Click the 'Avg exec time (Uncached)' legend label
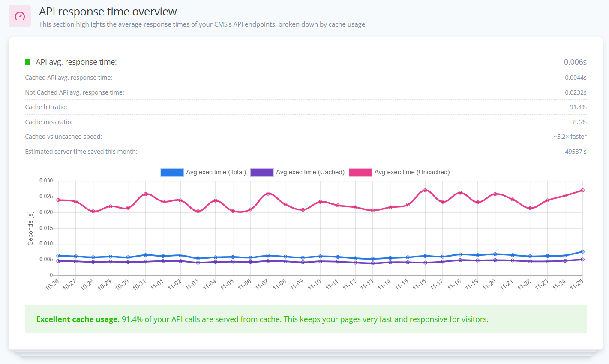The width and height of the screenshot is (609, 364). point(412,172)
